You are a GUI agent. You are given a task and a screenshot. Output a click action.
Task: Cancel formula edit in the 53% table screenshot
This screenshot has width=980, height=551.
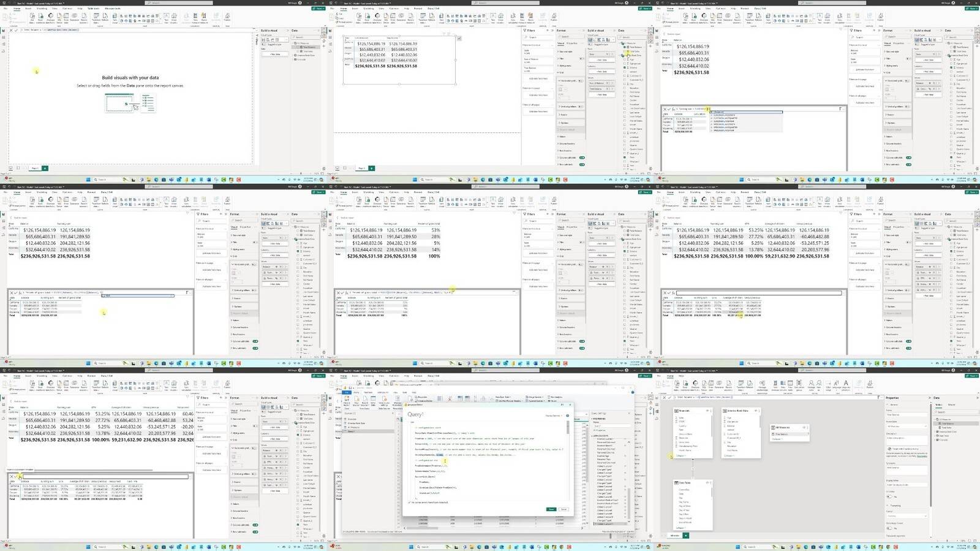pyautogui.click(x=338, y=292)
